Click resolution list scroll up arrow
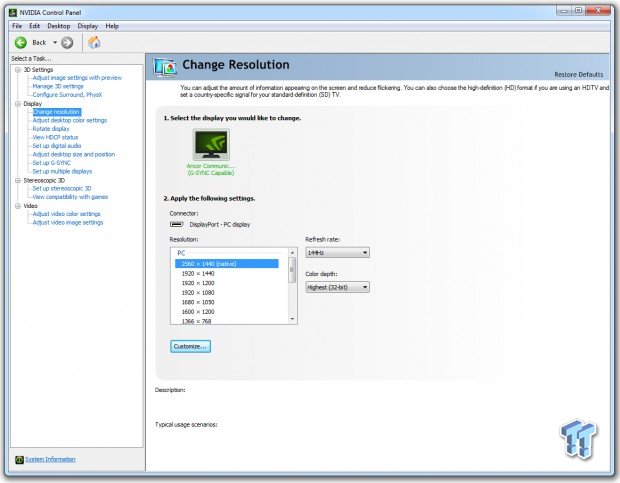 coord(292,253)
